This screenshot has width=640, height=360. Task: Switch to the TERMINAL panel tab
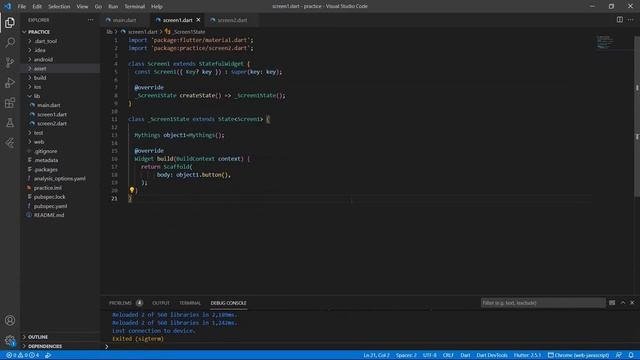tap(190, 303)
